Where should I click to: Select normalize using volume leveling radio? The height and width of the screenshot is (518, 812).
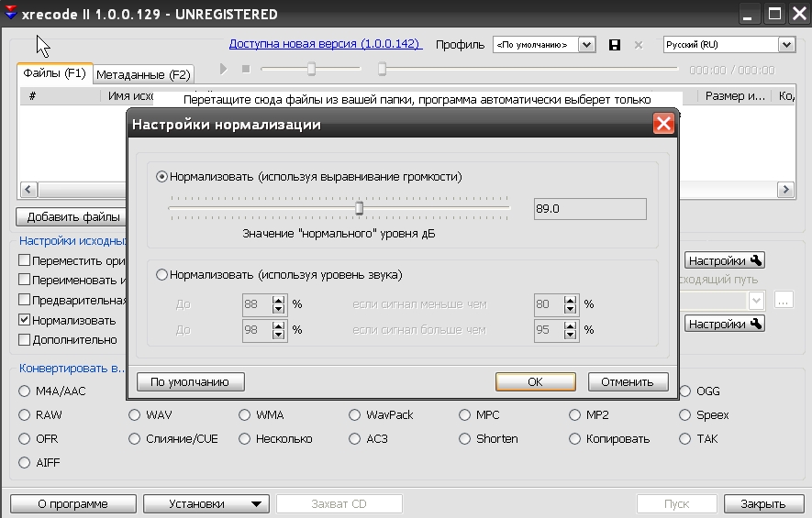(x=161, y=176)
